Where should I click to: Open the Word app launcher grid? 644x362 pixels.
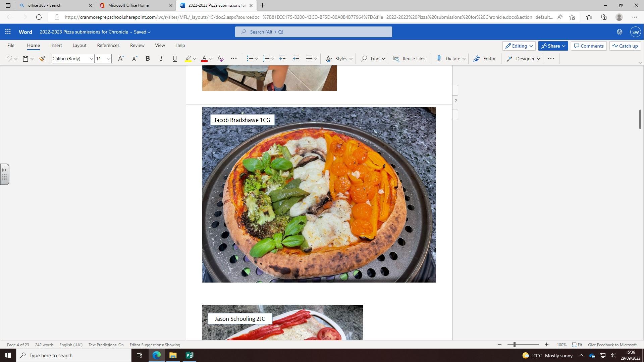pyautogui.click(x=8, y=32)
